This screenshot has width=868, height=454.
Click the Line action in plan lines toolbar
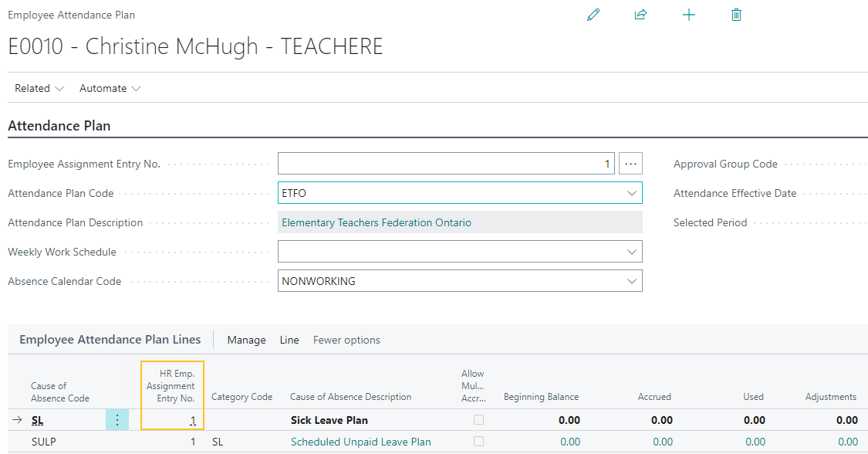289,340
